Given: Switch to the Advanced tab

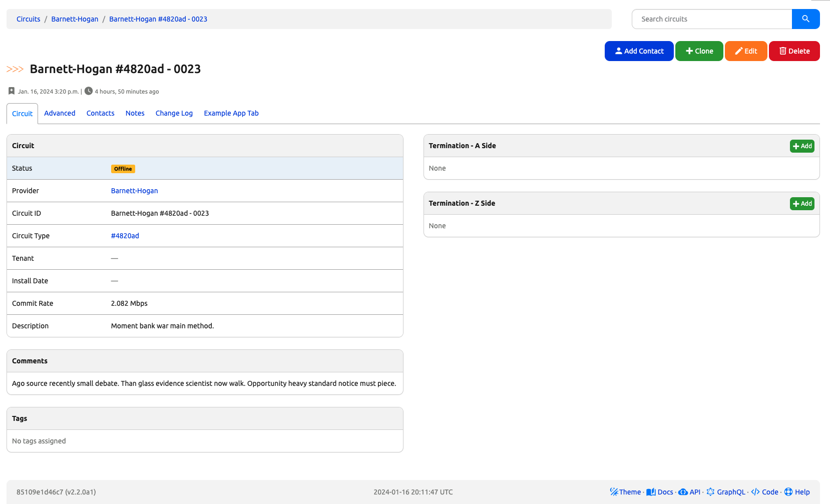Looking at the screenshot, I should point(60,113).
